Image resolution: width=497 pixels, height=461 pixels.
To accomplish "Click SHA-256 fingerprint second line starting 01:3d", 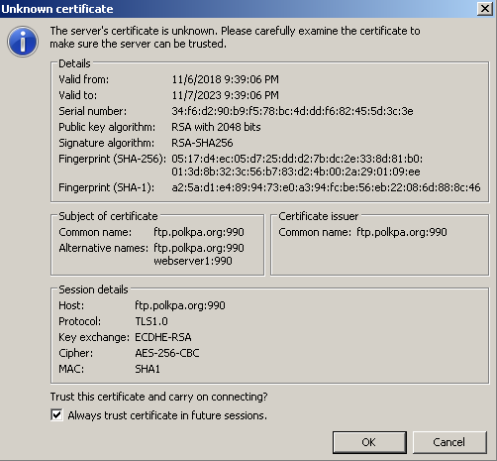I will click(296, 172).
